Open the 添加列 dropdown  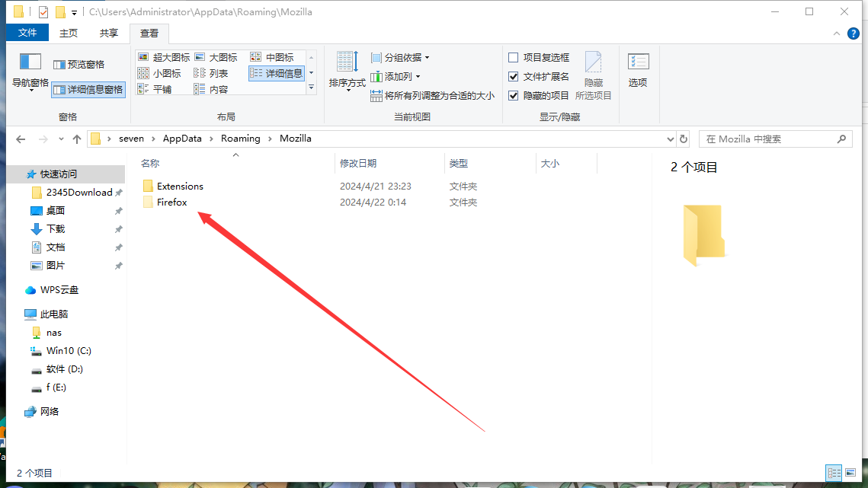396,76
